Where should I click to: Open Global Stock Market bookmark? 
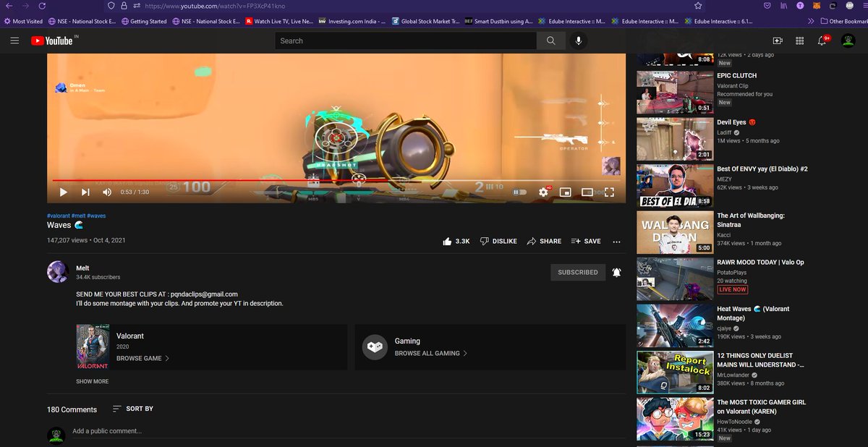[425, 21]
